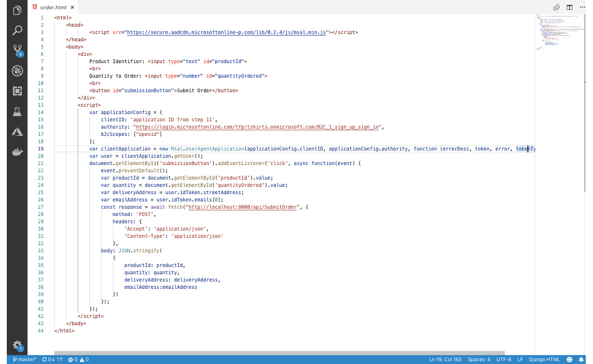Screen dimensions: 593x364
Task: Click the b2cScopes: ["openid"] line
Action: click(x=131, y=134)
